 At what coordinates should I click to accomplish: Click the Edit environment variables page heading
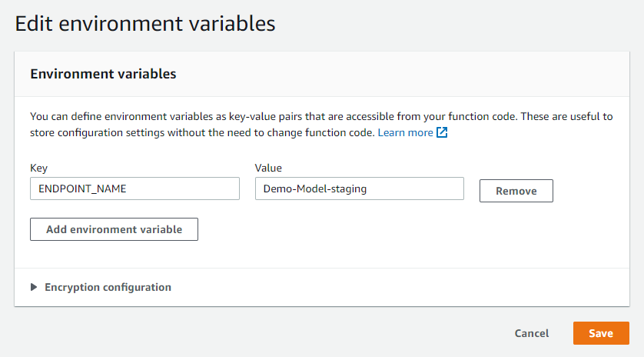pos(145,24)
